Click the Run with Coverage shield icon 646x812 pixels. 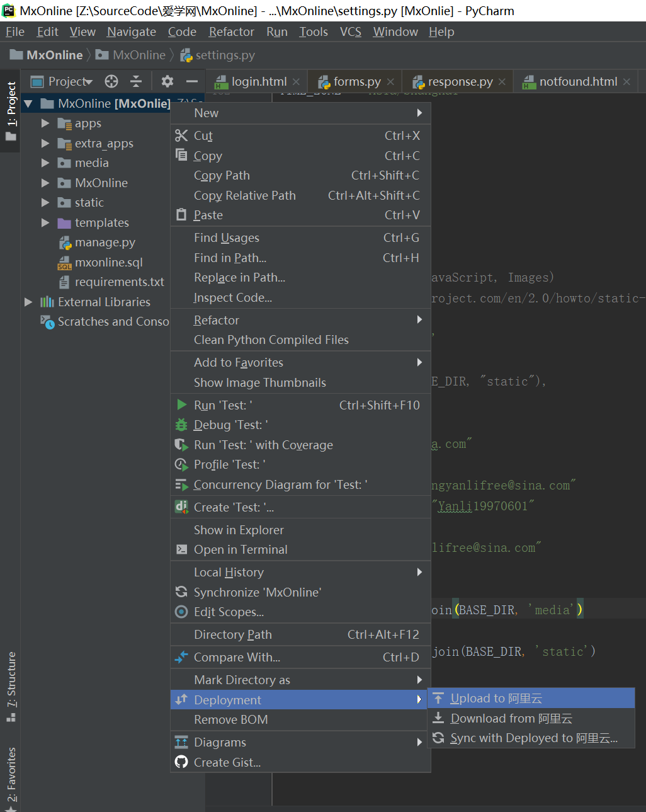point(181,445)
